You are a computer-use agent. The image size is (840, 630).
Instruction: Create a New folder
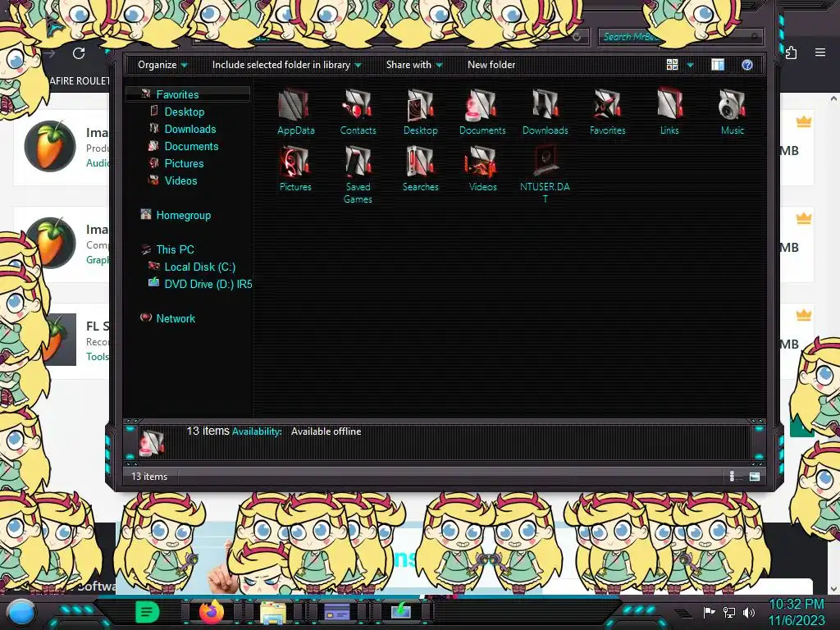pyautogui.click(x=491, y=65)
